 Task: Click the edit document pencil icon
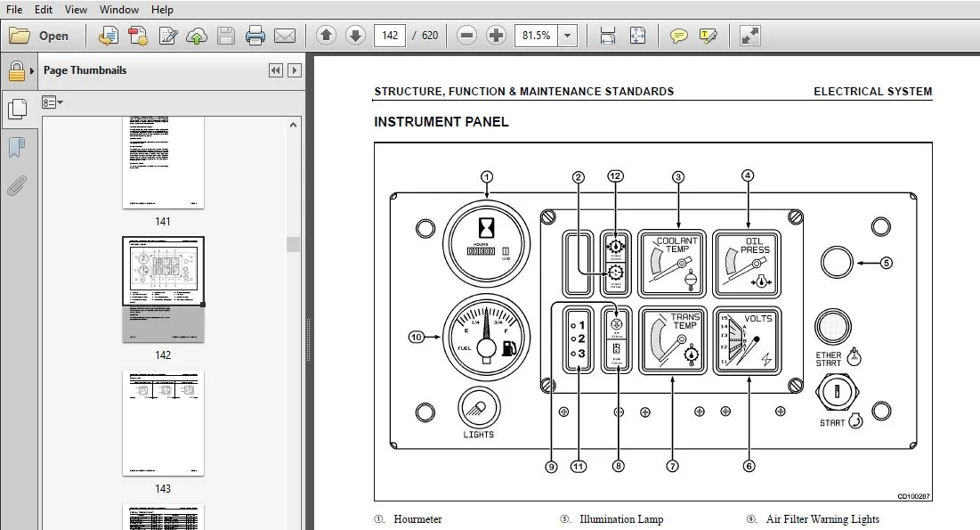pyautogui.click(x=167, y=36)
